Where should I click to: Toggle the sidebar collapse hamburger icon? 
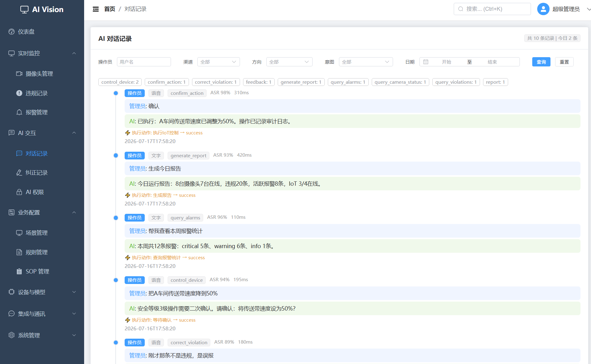click(x=96, y=9)
